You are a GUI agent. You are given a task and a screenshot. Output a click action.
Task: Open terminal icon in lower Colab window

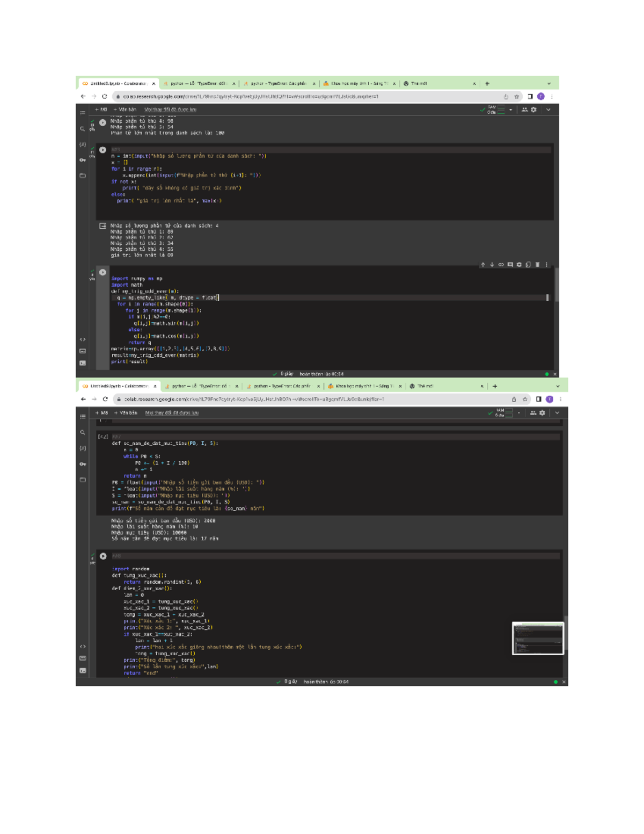coord(83,670)
